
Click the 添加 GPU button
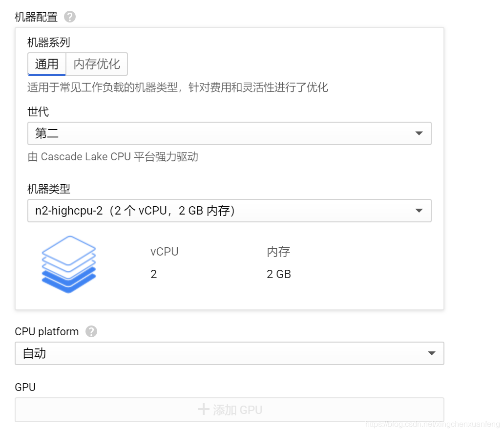pyautogui.click(x=230, y=410)
